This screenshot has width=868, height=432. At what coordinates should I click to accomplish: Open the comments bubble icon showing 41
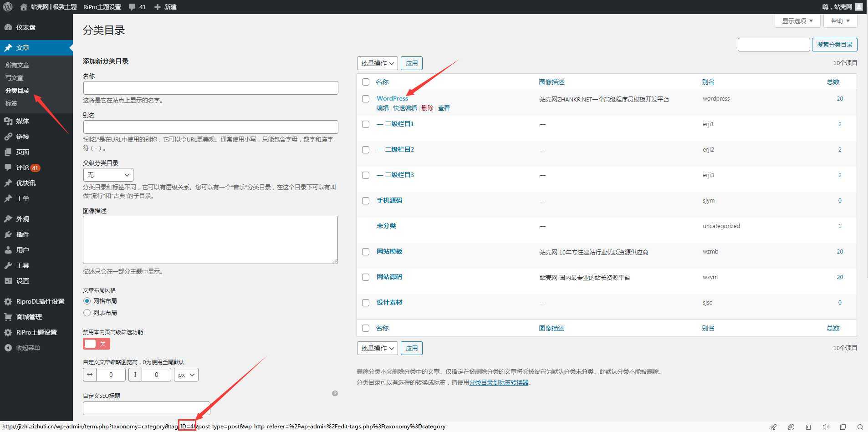tap(132, 7)
